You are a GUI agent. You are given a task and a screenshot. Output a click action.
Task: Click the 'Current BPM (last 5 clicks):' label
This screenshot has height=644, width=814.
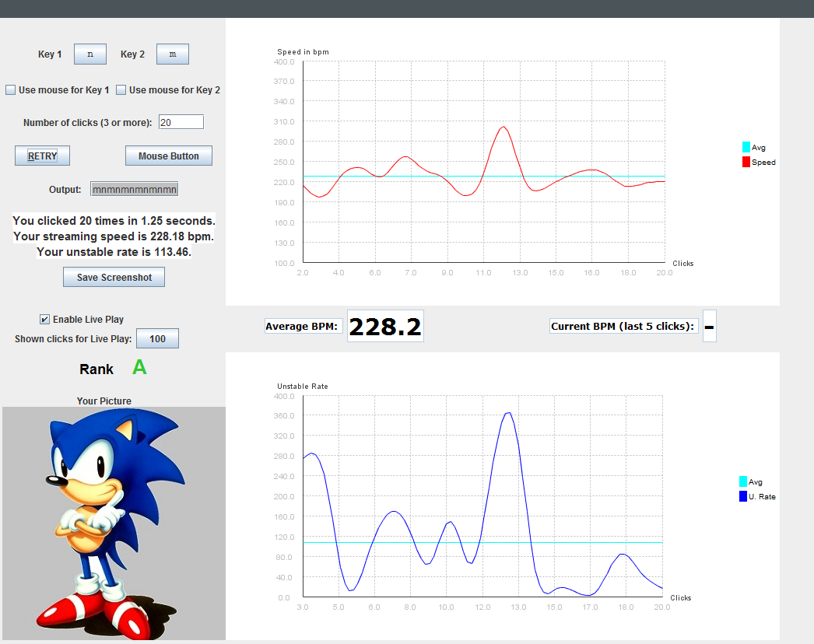623,326
